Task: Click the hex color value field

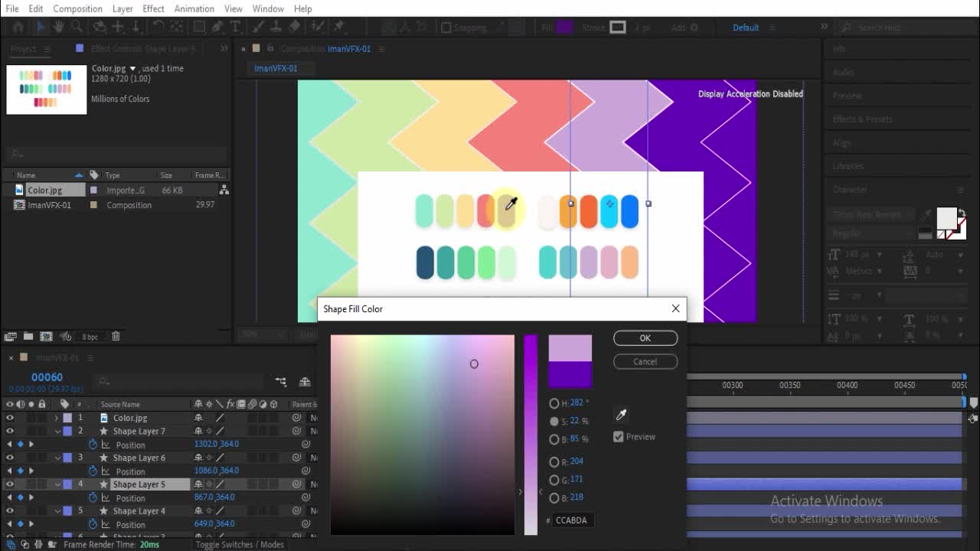Action: point(572,520)
